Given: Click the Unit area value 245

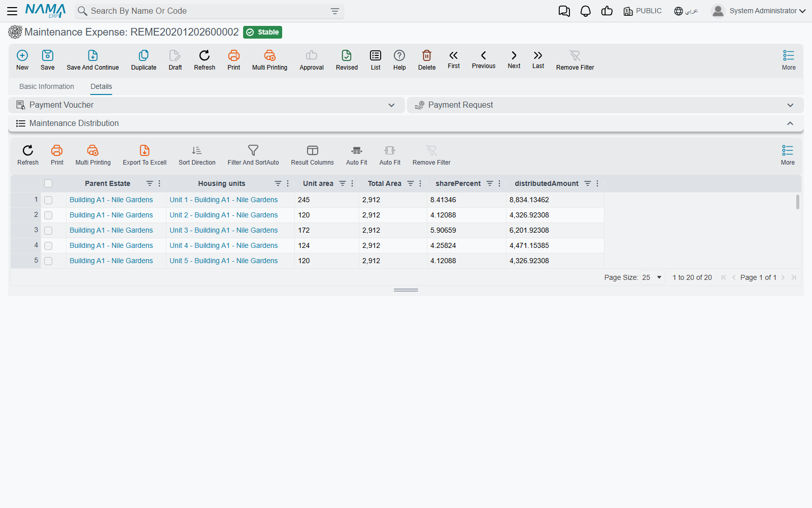Looking at the screenshot, I should [304, 200].
